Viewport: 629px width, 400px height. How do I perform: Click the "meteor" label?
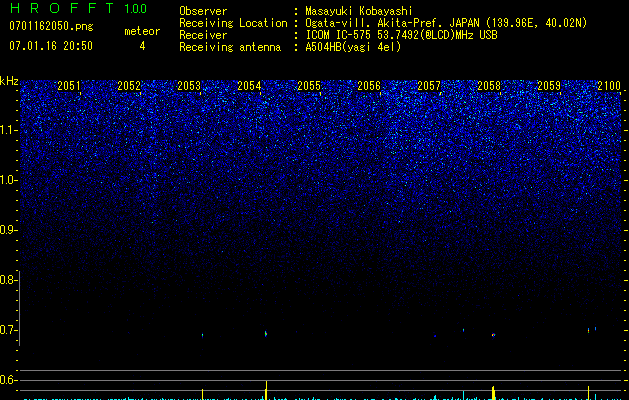(142, 31)
